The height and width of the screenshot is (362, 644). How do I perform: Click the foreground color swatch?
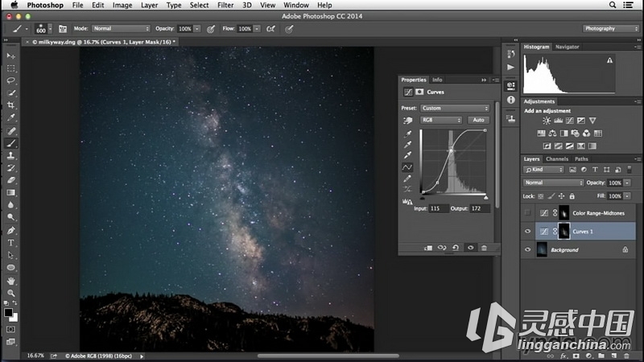click(x=8, y=312)
